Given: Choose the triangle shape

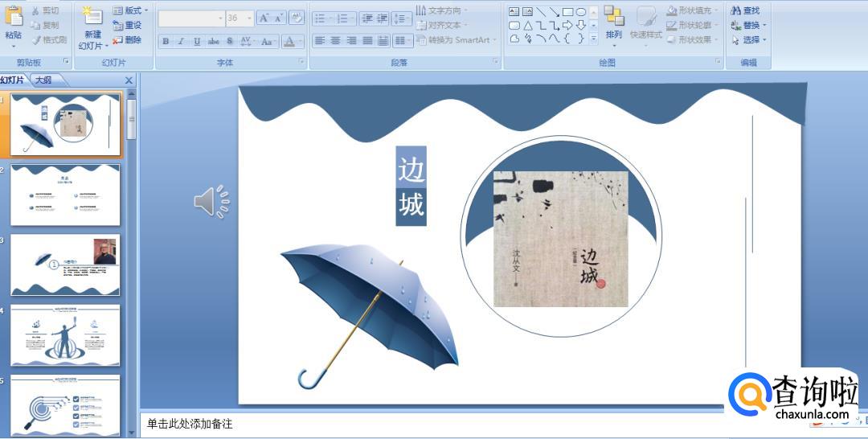Looking at the screenshot, I should [x=527, y=26].
